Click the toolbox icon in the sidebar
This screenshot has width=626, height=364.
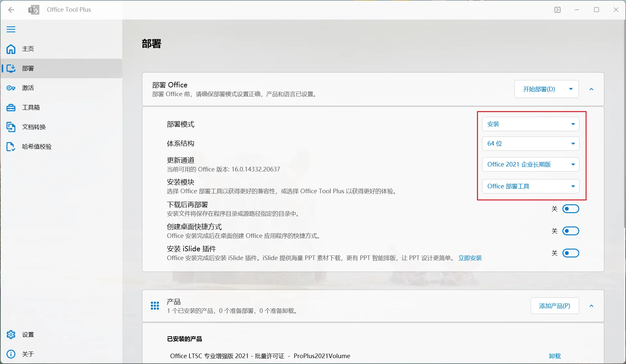[x=11, y=108]
